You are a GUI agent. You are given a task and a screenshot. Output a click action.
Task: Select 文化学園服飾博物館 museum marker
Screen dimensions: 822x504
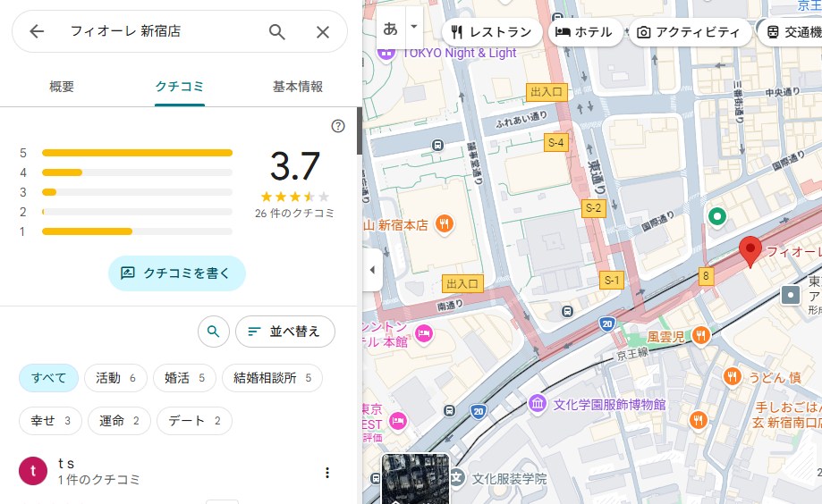(537, 404)
